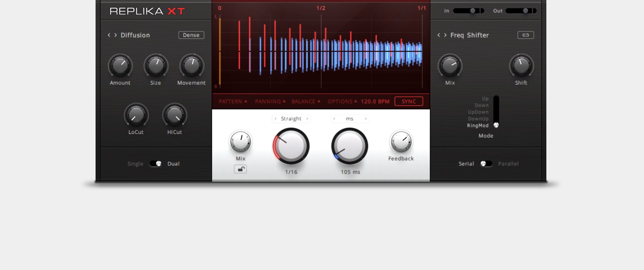
Task: Click right arrow beside ms
Action: tap(366, 119)
